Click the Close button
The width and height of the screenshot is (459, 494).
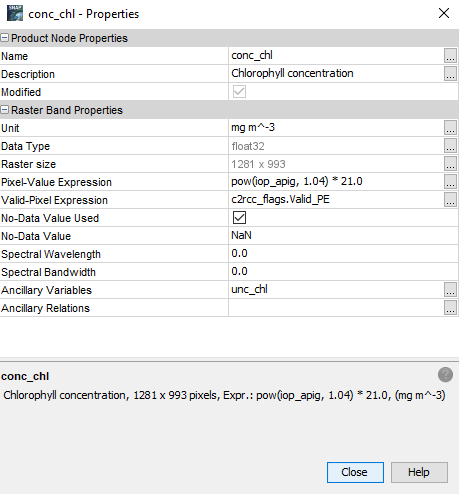point(355,472)
